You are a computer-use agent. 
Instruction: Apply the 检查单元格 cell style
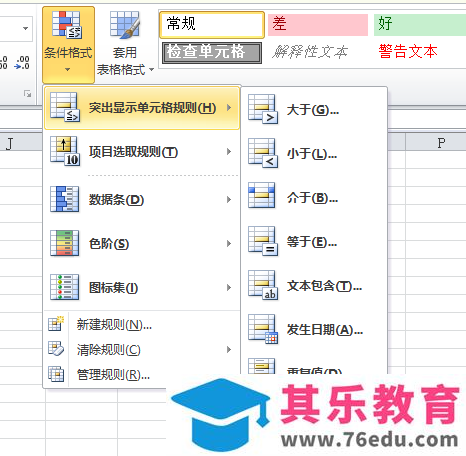212,53
